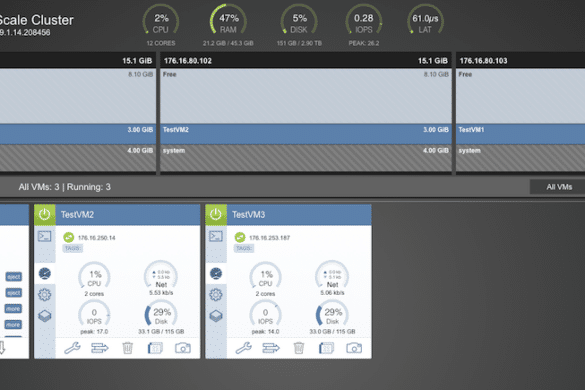Click the "12 CORES" label under CPU
Image resolution: width=585 pixels, height=390 pixels.
point(161,43)
